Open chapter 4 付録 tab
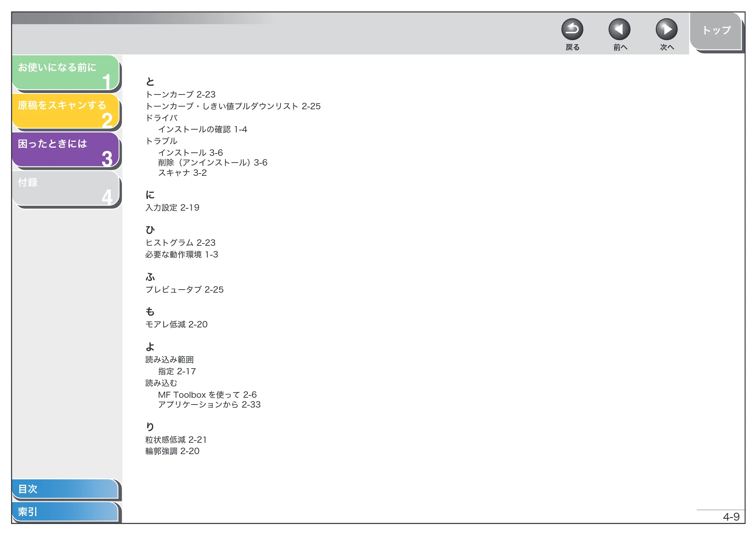 pos(66,188)
